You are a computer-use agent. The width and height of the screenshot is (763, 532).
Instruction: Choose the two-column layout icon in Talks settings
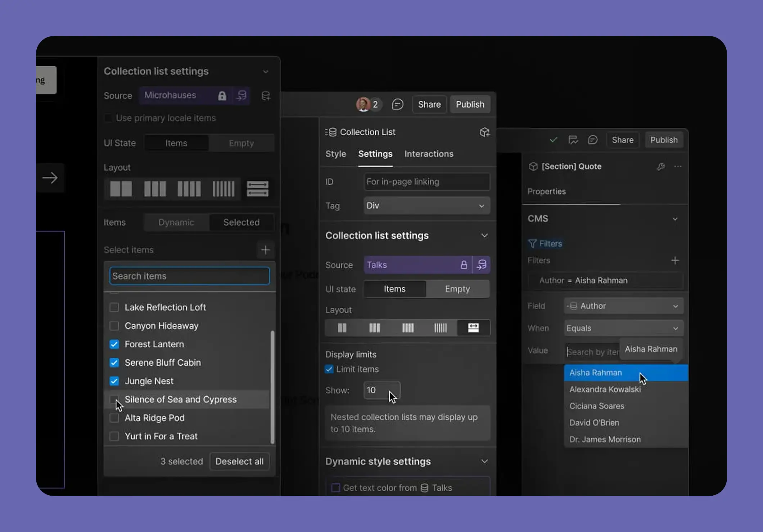pyautogui.click(x=342, y=328)
